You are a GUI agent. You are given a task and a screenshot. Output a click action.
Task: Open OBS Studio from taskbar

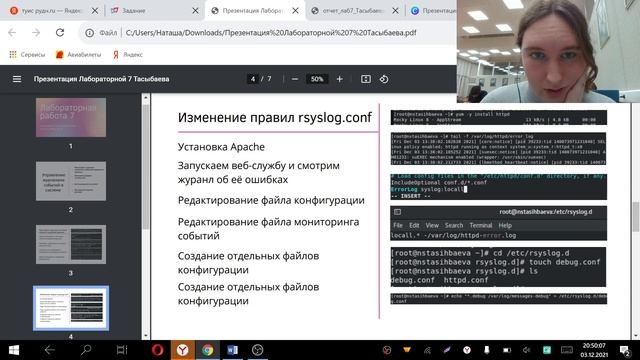point(257,350)
